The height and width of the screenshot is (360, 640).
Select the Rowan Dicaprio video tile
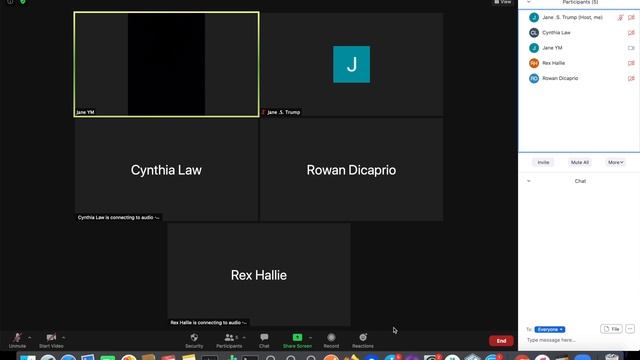[x=351, y=170]
